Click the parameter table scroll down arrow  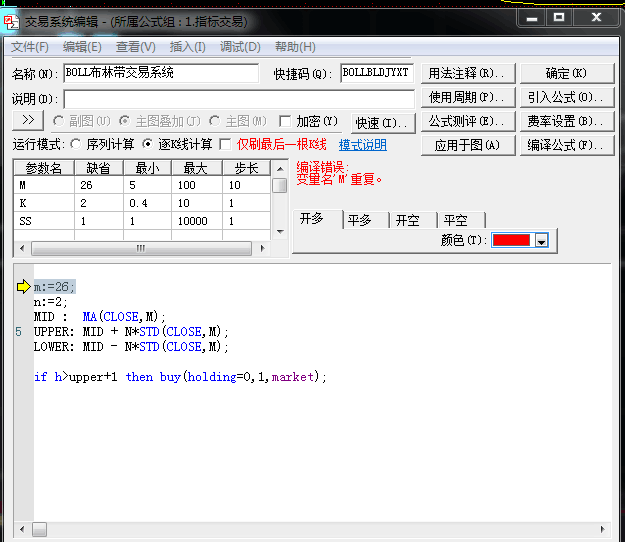coord(280,232)
